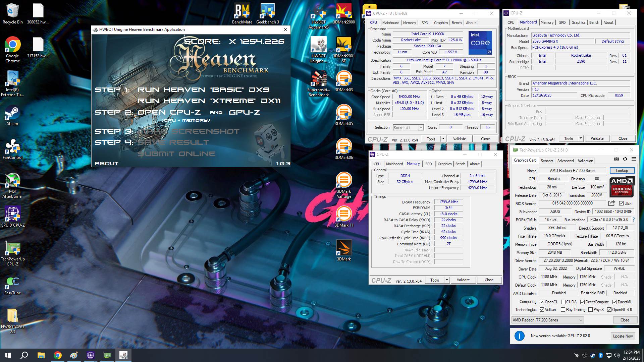Open Validation tab in GPU-Z
The height and width of the screenshot is (362, 644).
pyautogui.click(x=585, y=161)
